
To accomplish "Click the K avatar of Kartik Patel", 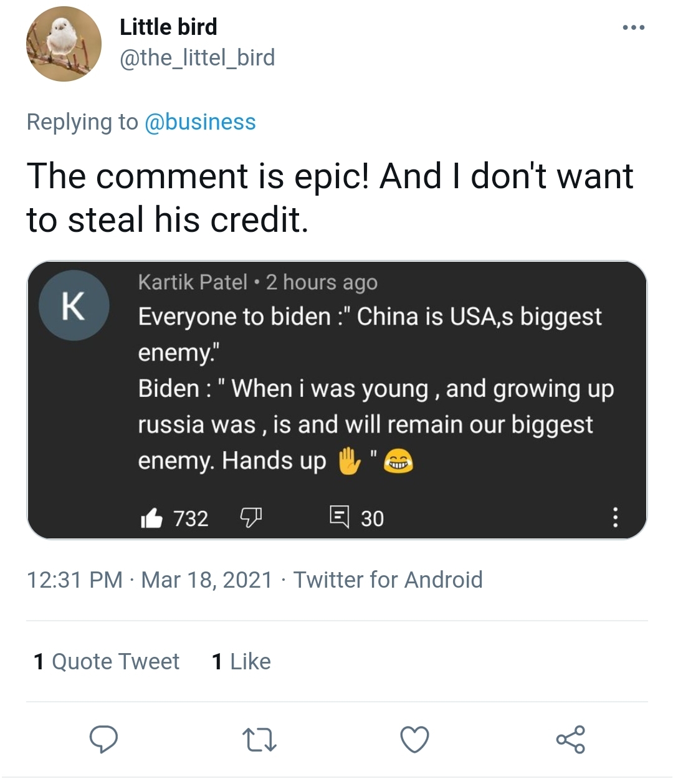I will [74, 305].
